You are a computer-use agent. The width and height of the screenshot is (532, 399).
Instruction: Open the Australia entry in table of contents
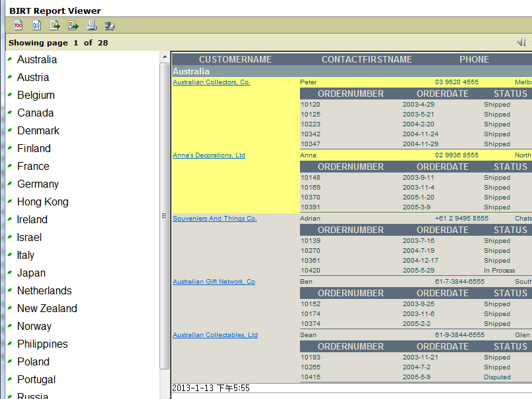[x=37, y=60]
